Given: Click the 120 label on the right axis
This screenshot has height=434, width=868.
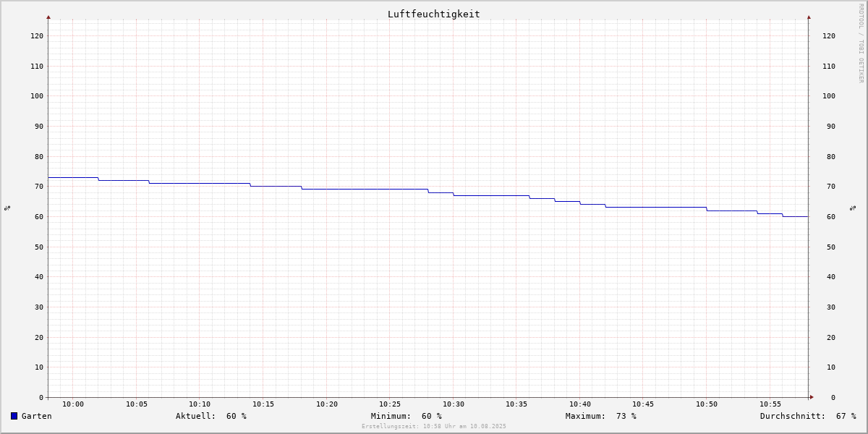Looking at the screenshot, I should click(829, 36).
